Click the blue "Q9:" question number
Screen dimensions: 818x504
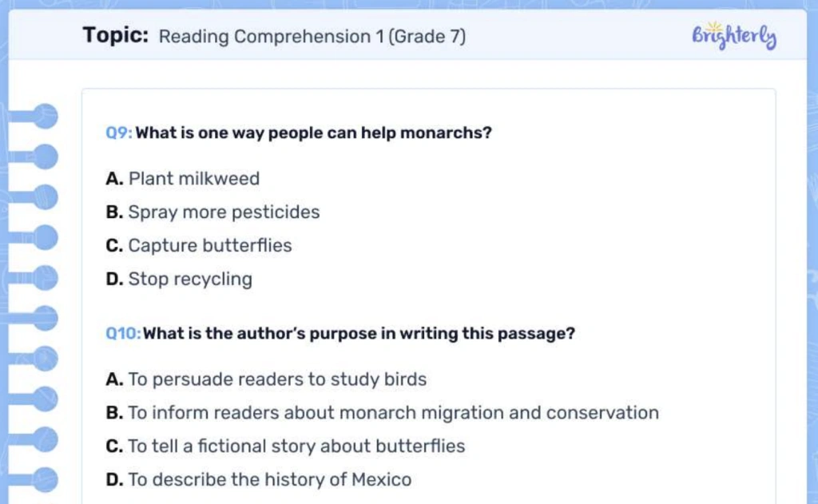coord(119,133)
